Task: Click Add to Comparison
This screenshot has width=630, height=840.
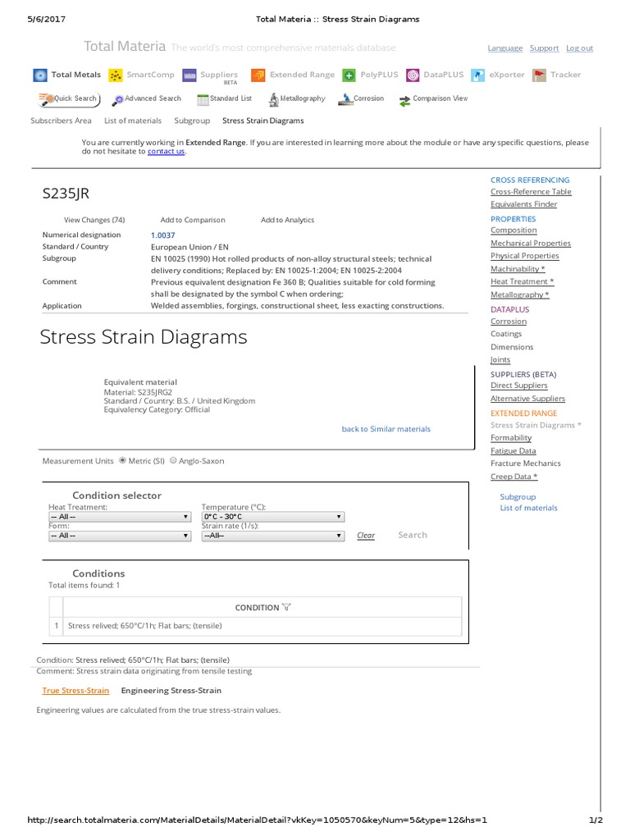Action: (193, 220)
